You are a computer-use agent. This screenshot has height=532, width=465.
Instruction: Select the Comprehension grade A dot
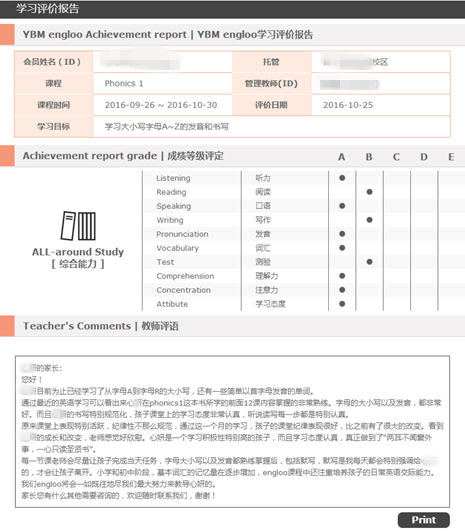[342, 276]
